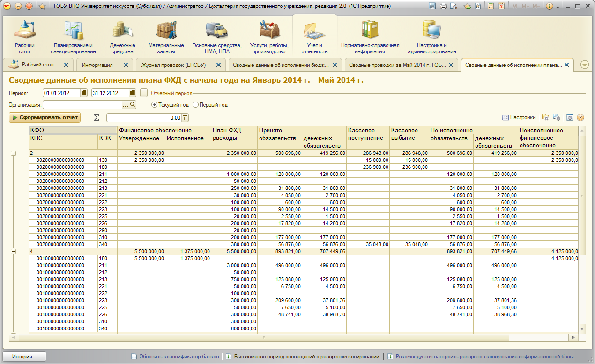Screen dimensions: 595x364
Task: Open dropdown arrow next to info icon
Action: (558, 7)
